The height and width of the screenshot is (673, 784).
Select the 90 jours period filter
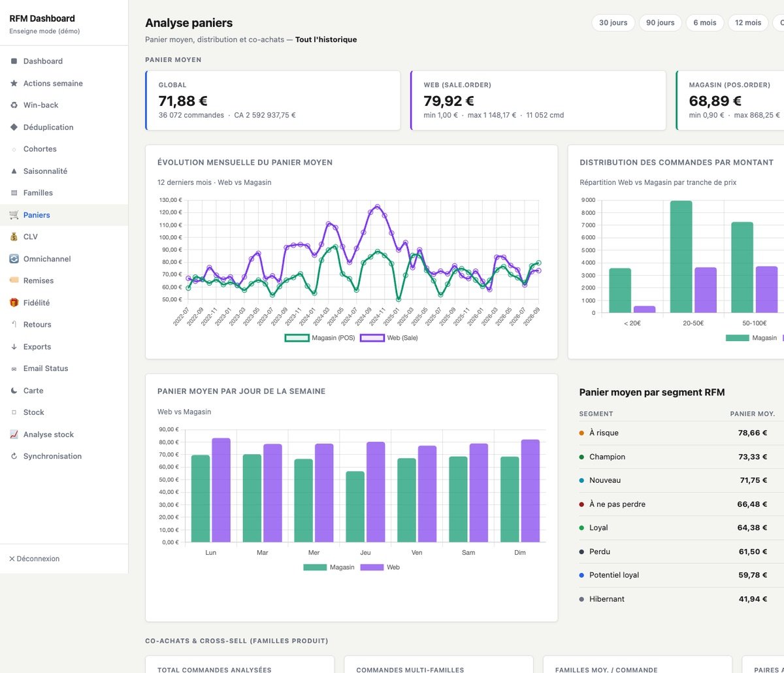(661, 23)
